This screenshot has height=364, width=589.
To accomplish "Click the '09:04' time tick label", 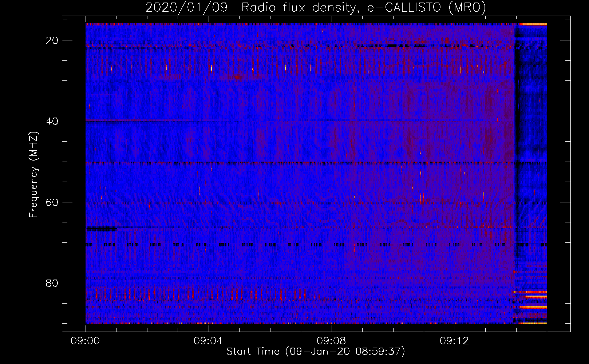I will (208, 341).
